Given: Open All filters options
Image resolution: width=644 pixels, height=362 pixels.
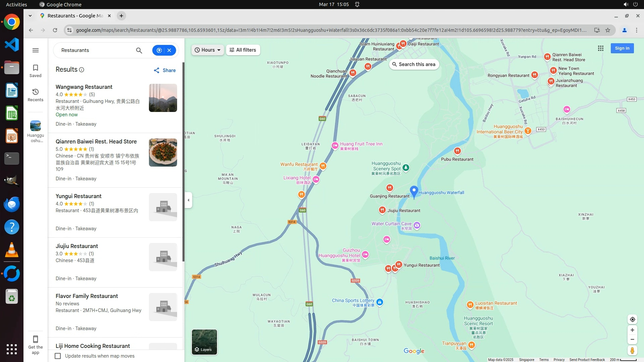Looking at the screenshot, I should pos(243,50).
